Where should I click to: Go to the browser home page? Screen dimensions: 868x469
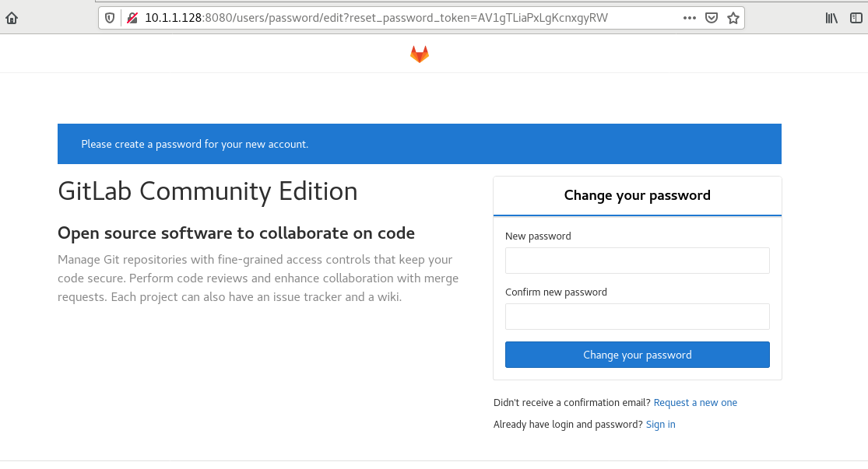(x=12, y=18)
